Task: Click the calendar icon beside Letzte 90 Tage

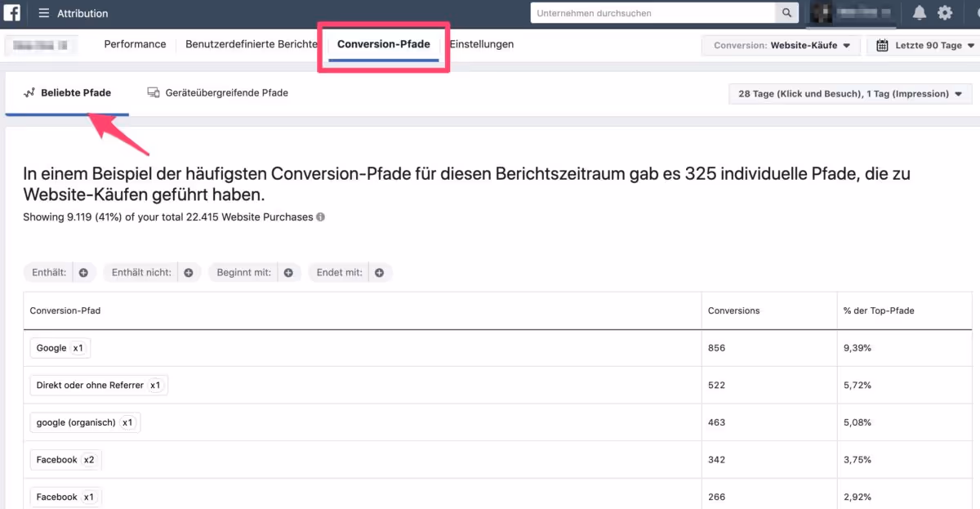Action: (882, 46)
